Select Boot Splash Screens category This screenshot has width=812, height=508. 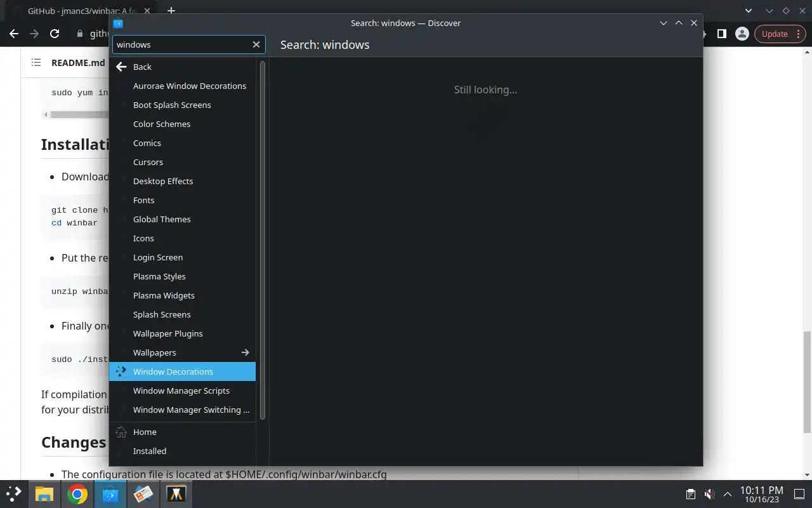point(182,105)
